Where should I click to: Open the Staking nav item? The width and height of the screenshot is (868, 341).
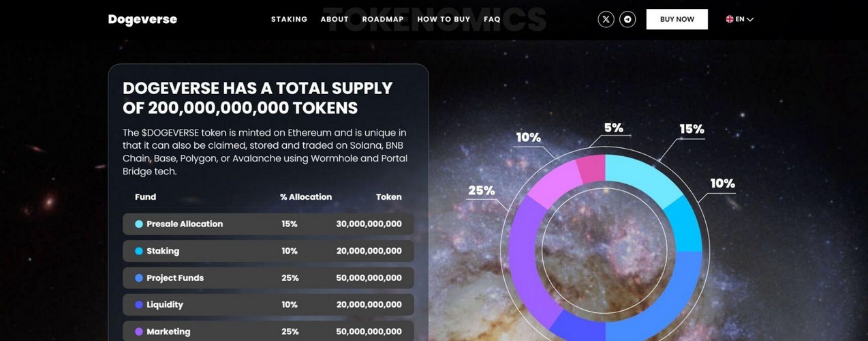(x=289, y=19)
